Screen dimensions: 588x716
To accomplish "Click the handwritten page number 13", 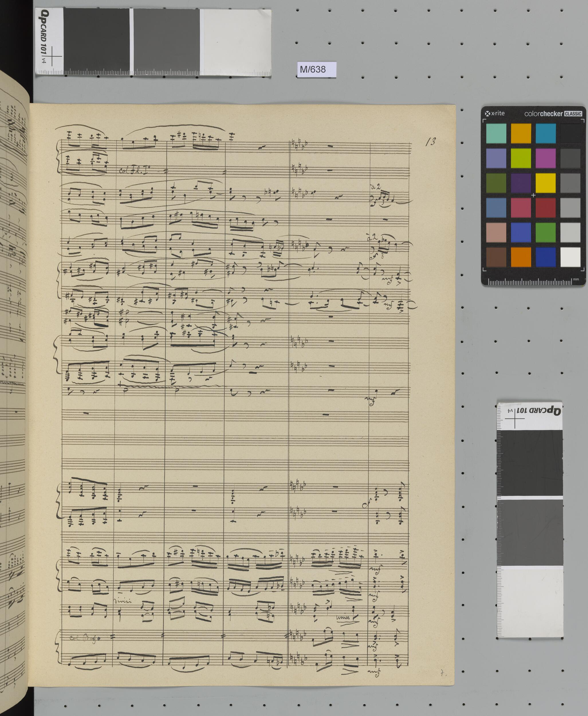I will click(x=430, y=141).
